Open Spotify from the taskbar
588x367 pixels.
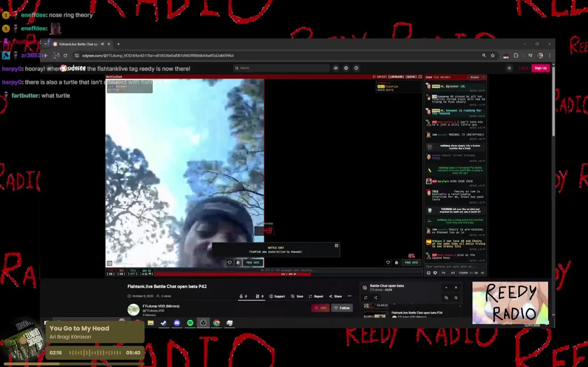[x=190, y=323]
